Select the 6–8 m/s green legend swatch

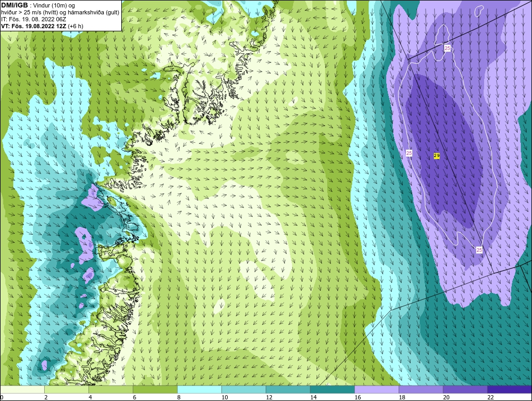155,389
